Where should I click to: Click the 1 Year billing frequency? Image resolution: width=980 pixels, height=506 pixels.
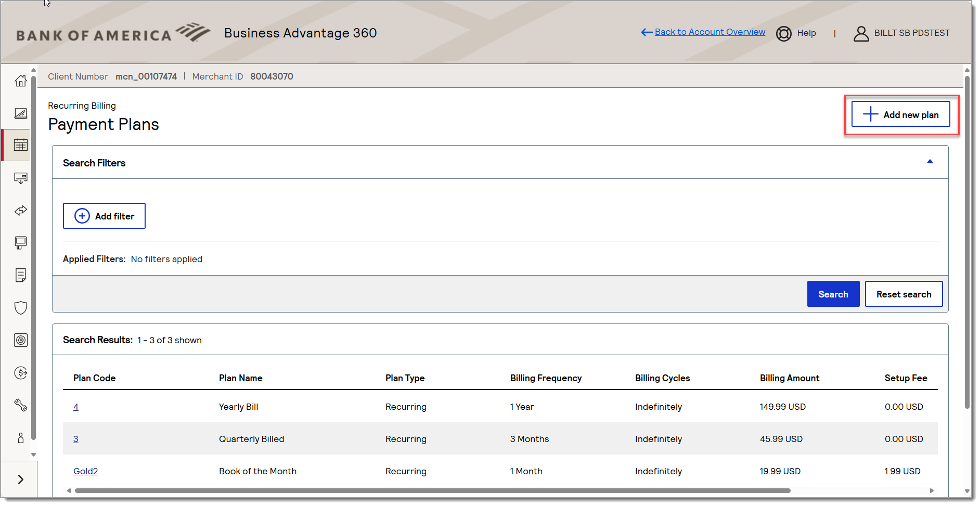(522, 407)
